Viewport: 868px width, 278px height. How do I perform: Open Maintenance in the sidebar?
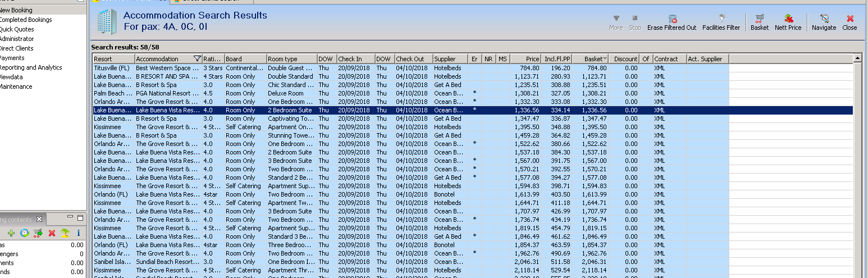tap(16, 86)
